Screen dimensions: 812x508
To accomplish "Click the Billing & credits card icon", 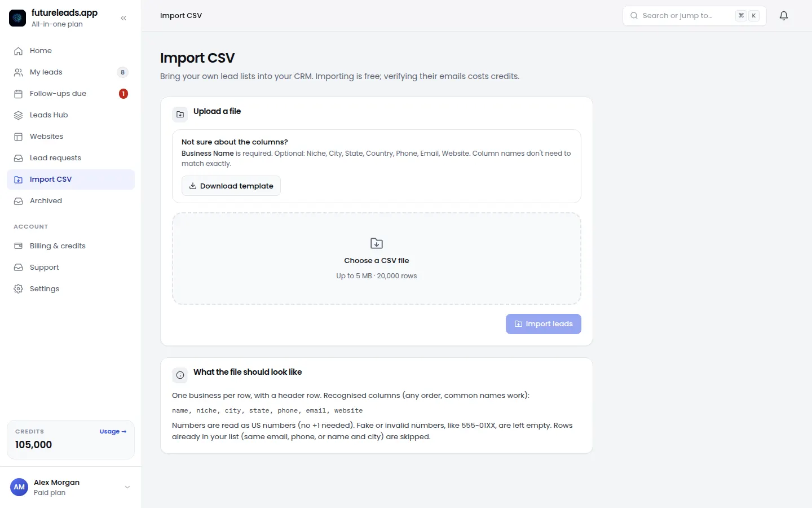I will (x=19, y=246).
